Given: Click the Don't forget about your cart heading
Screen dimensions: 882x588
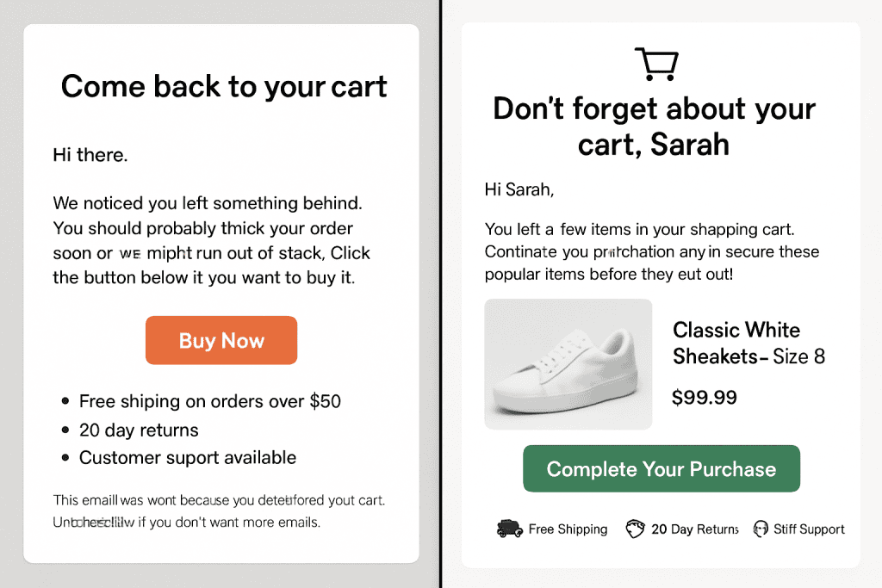Looking at the screenshot, I should point(654,126).
